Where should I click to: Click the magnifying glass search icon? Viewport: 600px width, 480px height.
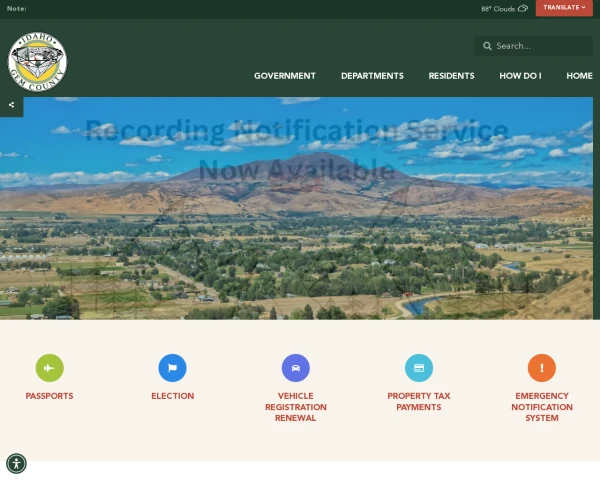(x=487, y=46)
